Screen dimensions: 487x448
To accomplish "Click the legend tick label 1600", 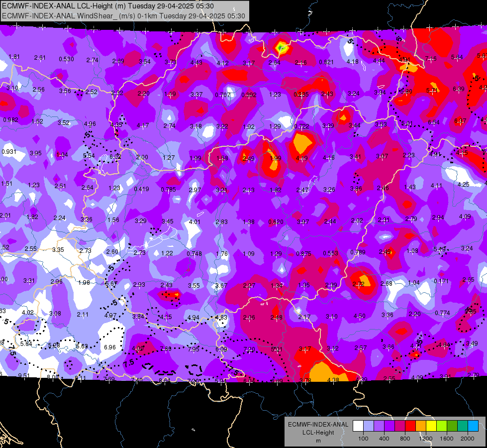I will click(446, 439).
